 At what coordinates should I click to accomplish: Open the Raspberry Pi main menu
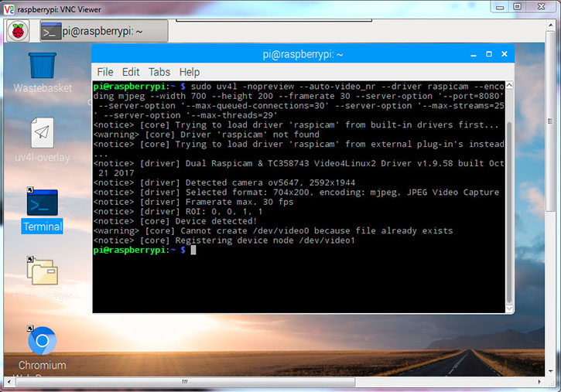(x=18, y=32)
